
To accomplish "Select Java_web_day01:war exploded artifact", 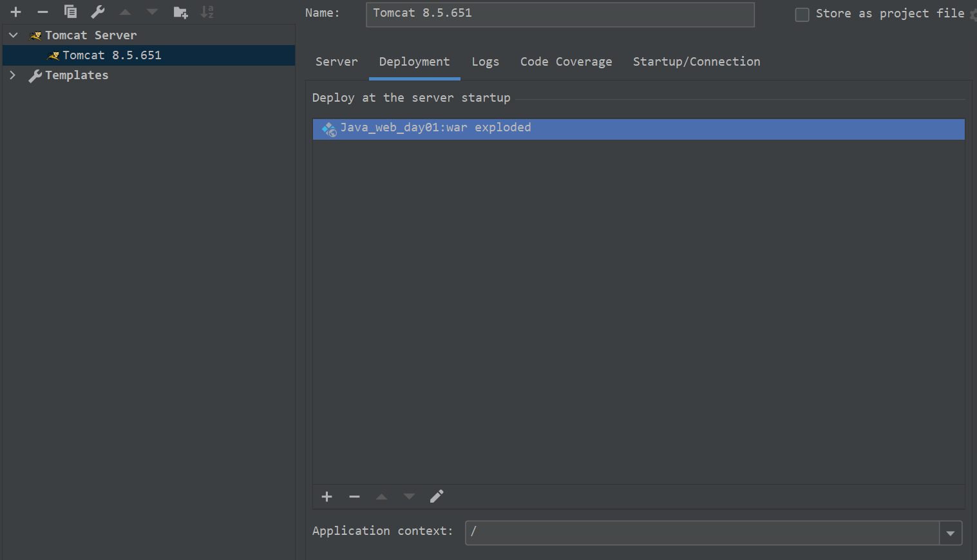I will [638, 129].
